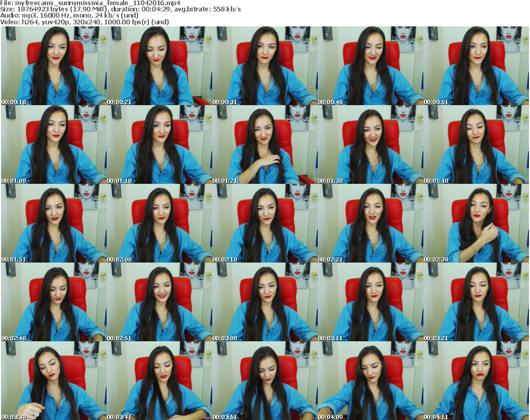This screenshot has height=420, width=530.
Task: Click the frame stamped 00:02:21
Action: [371, 223]
